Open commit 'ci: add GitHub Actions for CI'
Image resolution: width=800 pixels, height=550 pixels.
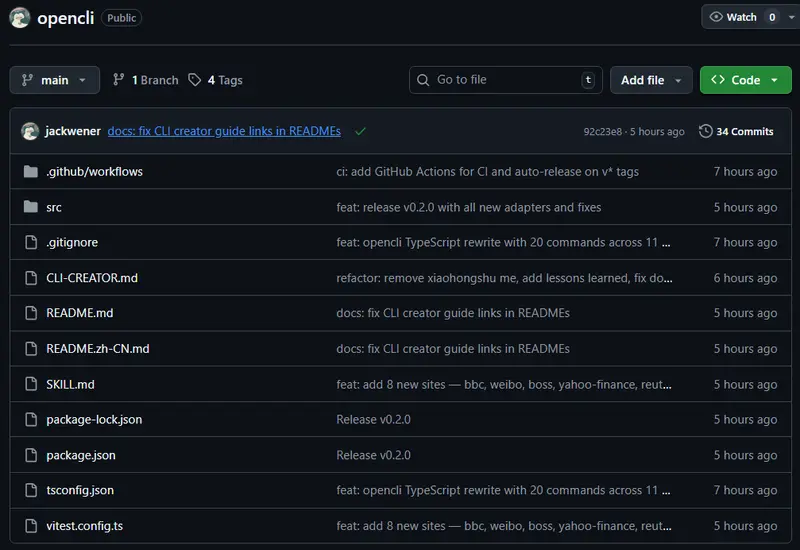pyautogui.click(x=487, y=171)
